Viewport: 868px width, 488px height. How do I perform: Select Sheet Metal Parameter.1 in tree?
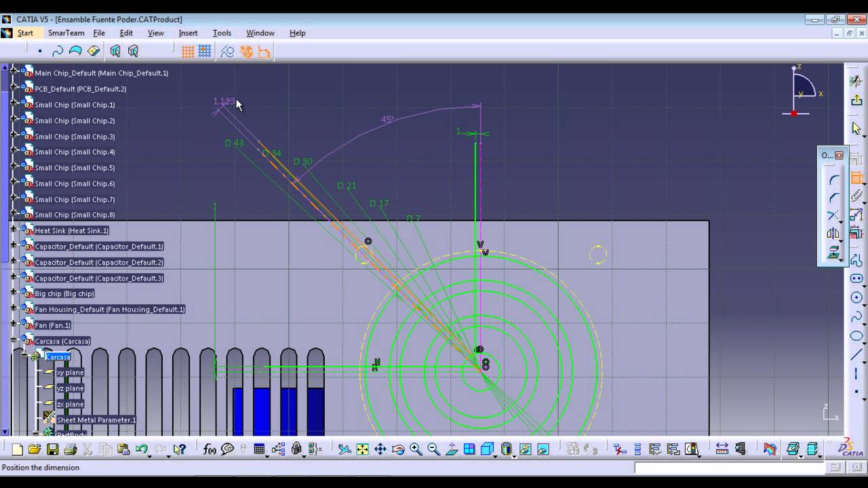click(x=96, y=420)
